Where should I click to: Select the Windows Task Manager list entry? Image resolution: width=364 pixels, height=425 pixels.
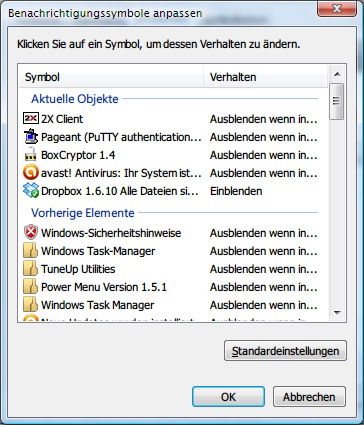pos(170,305)
